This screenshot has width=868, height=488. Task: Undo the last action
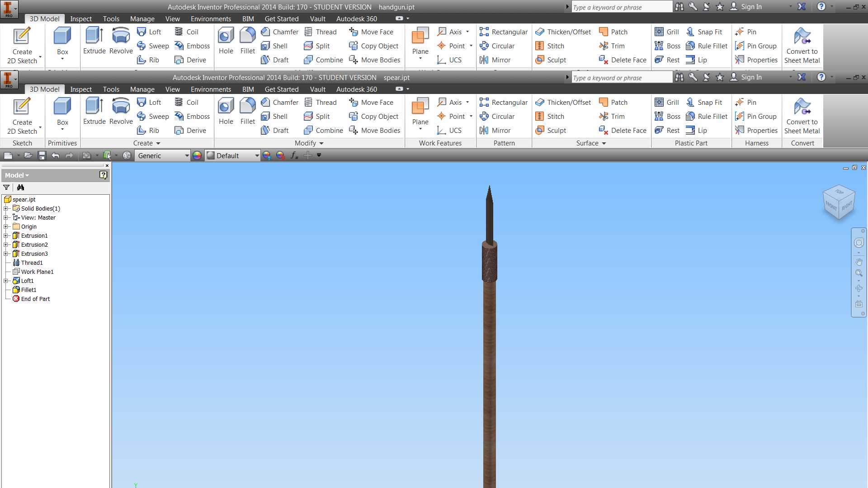[x=56, y=155]
